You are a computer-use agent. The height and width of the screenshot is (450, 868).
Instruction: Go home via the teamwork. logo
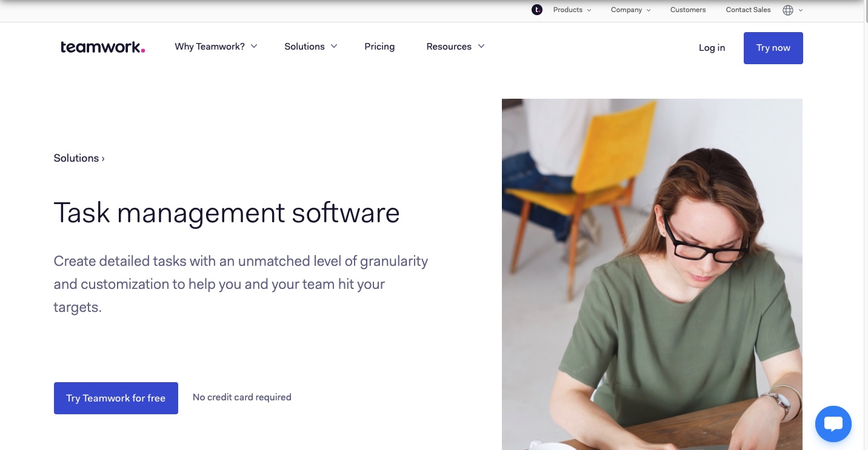[x=102, y=47]
